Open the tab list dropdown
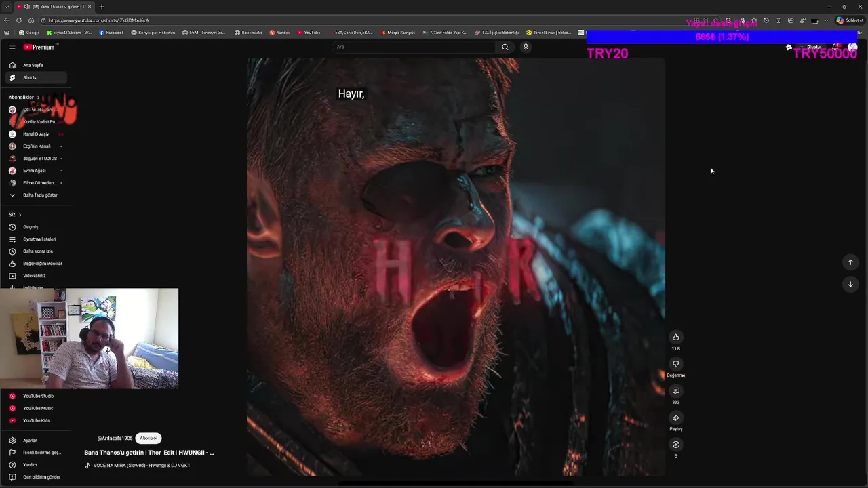The width and height of the screenshot is (868, 488). pos(6,7)
